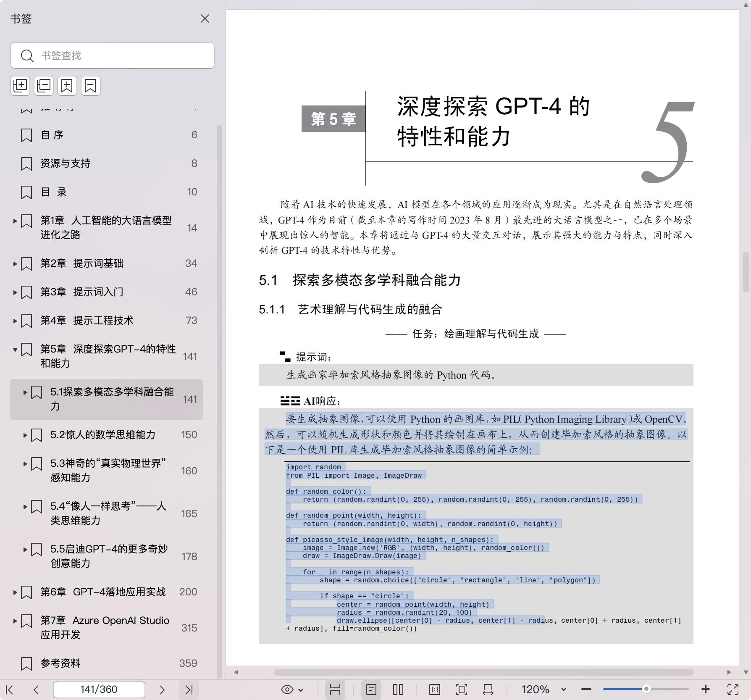751x700 pixels.
Task: Toggle eye protection view mode icon
Action: click(x=287, y=689)
